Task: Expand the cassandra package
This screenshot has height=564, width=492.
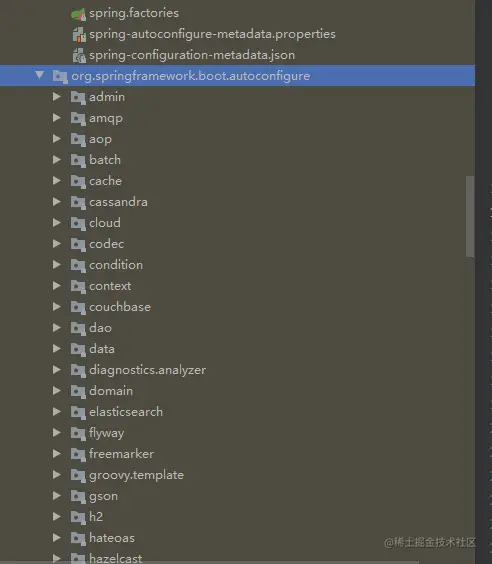Action: point(57,201)
